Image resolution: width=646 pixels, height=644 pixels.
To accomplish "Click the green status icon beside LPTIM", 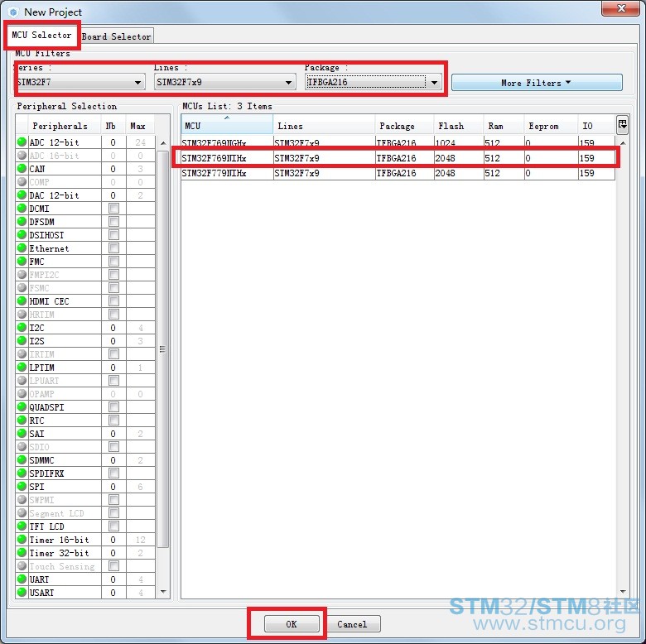I will [x=22, y=367].
